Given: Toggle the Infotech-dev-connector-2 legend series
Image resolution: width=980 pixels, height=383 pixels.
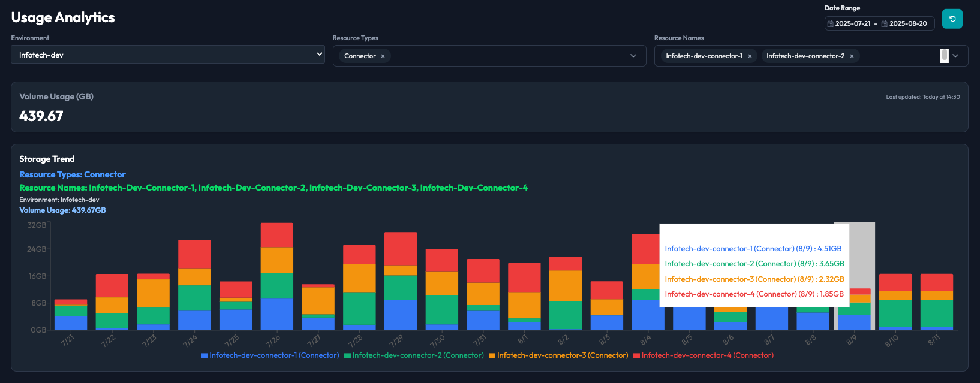Looking at the screenshot, I should tap(414, 355).
